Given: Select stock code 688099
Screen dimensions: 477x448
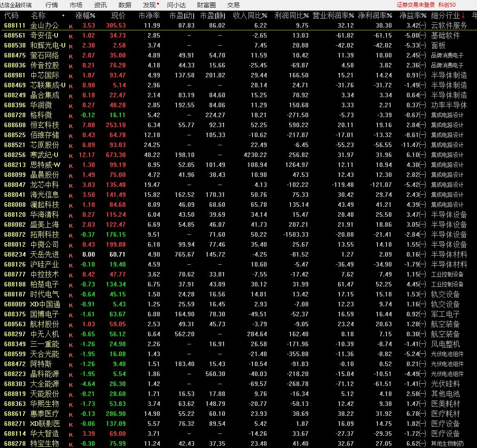Looking at the screenshot, I should pos(15,175).
